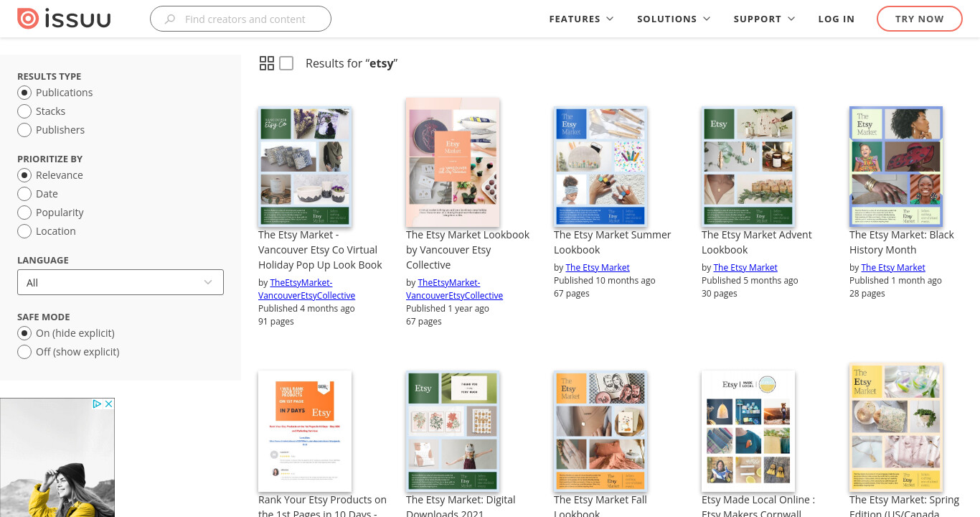
Task: Open title The Etsy Market Summer Lookbook
Action: (x=613, y=242)
